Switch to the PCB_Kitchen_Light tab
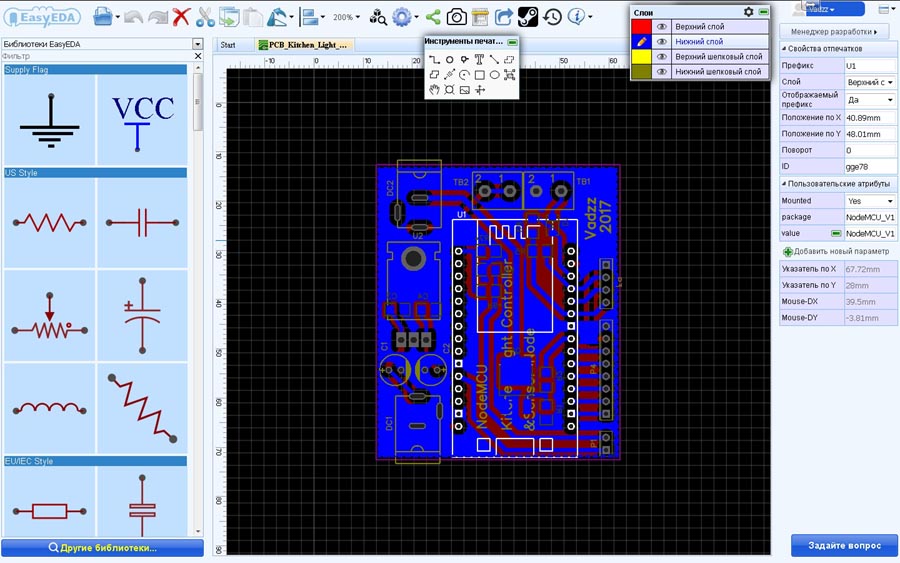Image resolution: width=900 pixels, height=563 pixels. [304, 45]
